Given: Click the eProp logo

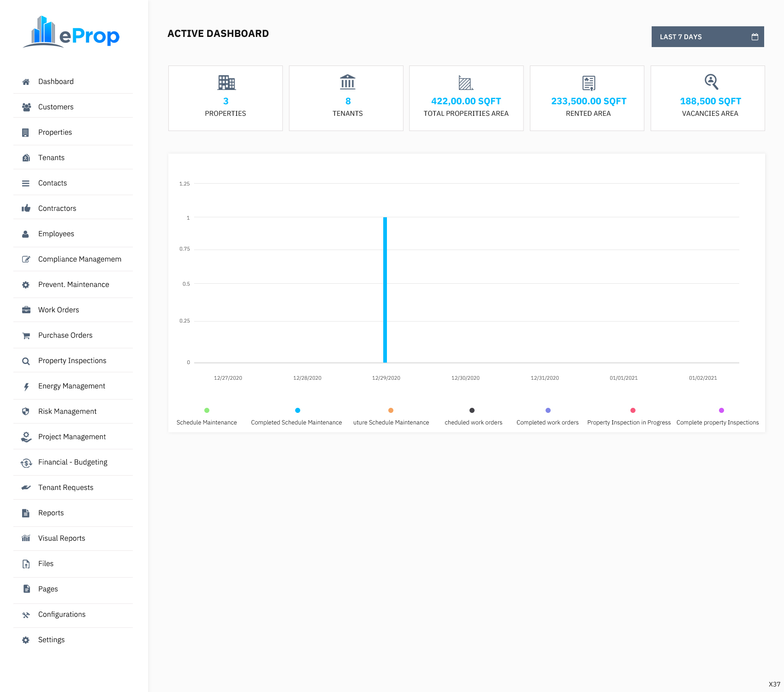Looking at the screenshot, I should [71, 32].
